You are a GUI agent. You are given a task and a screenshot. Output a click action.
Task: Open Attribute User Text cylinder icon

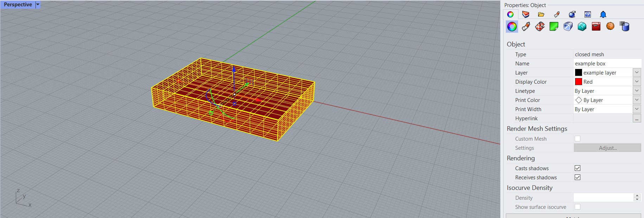[624, 27]
